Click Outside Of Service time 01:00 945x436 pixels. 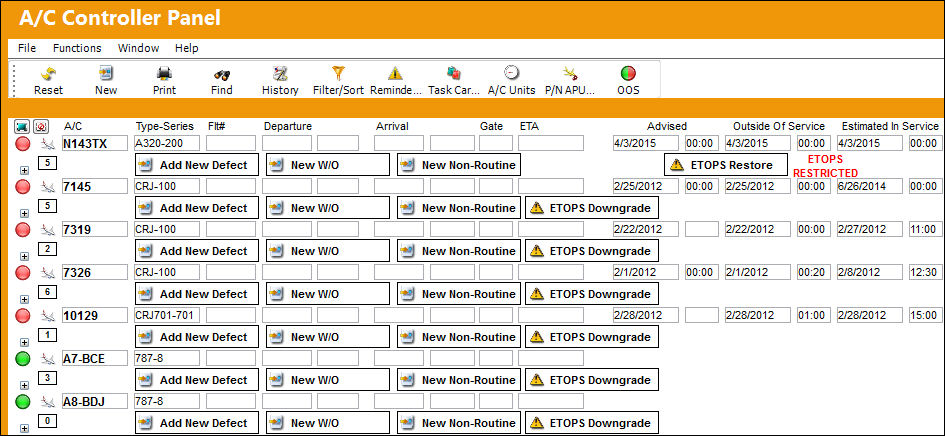click(x=814, y=315)
